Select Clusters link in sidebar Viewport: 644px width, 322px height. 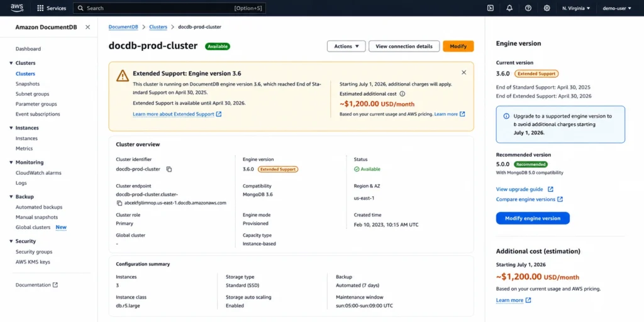(x=25, y=74)
